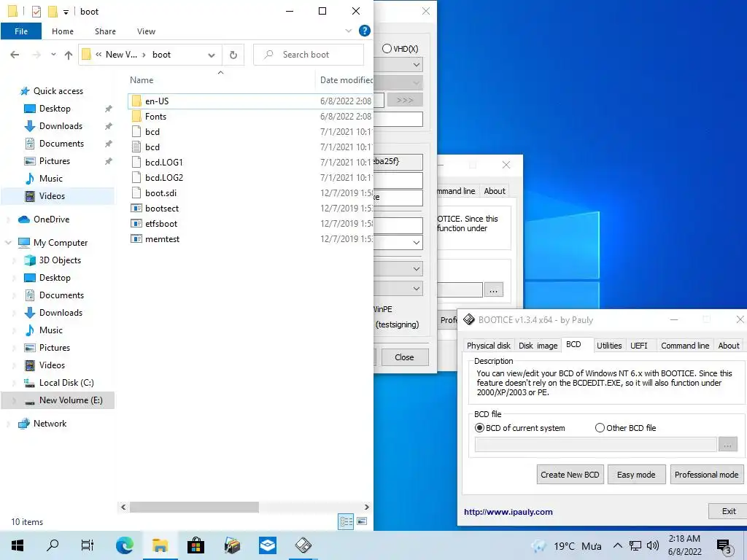
Task: Go back using the Explorer back arrow
Action: [x=15, y=55]
